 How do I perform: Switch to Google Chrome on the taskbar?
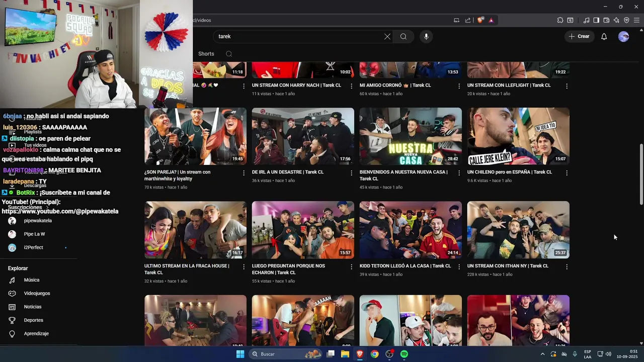coord(374,354)
